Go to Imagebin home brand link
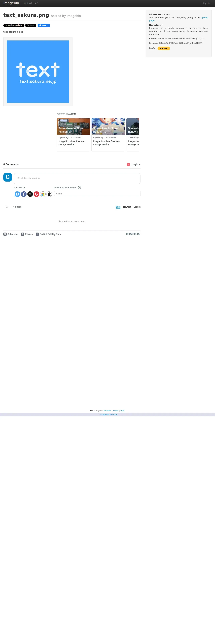Image resolution: width=215 pixels, height=644 pixels. point(11,3)
